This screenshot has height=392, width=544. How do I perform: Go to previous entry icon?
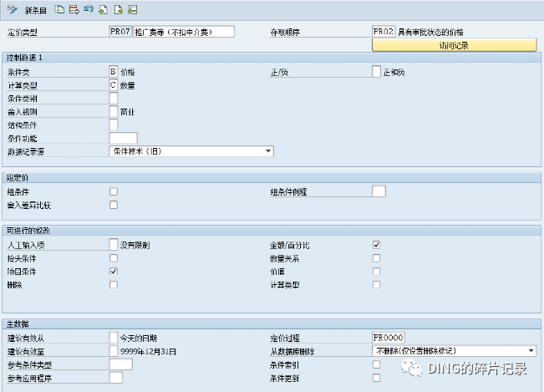pyautogui.click(x=103, y=10)
